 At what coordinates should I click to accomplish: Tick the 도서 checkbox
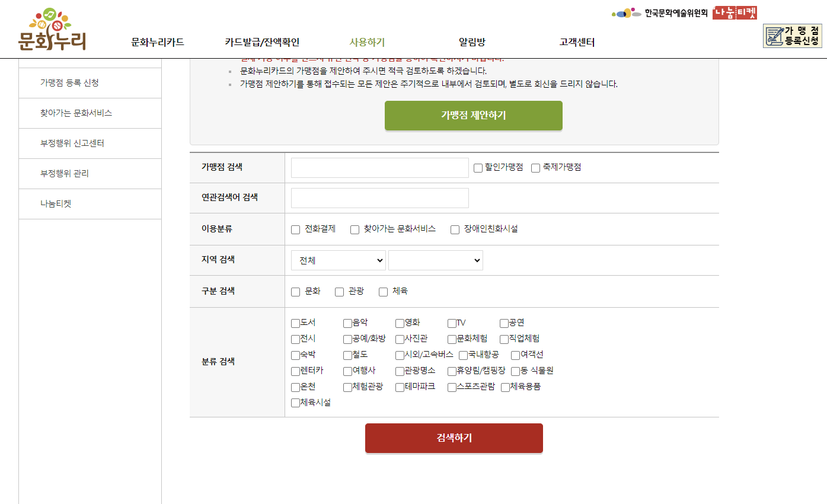(295, 324)
